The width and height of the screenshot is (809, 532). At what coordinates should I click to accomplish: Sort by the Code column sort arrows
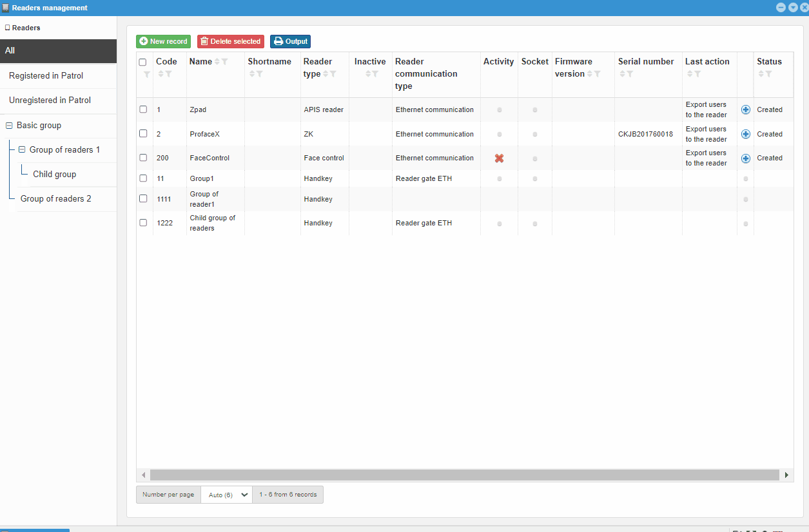161,74
